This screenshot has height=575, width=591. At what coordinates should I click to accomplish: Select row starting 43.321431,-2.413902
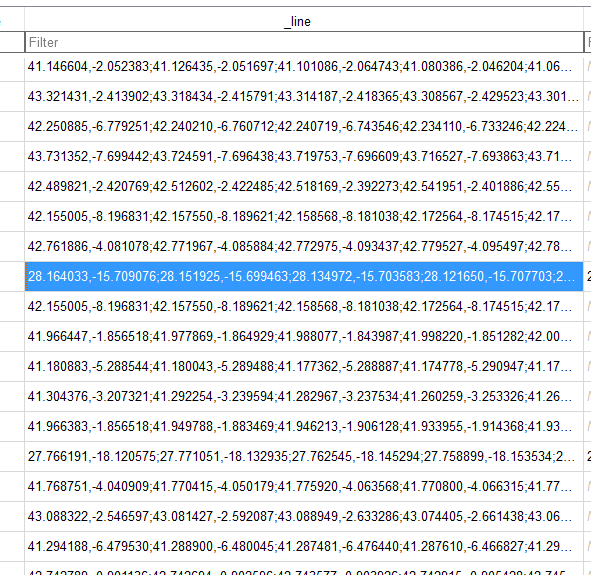pos(304,96)
